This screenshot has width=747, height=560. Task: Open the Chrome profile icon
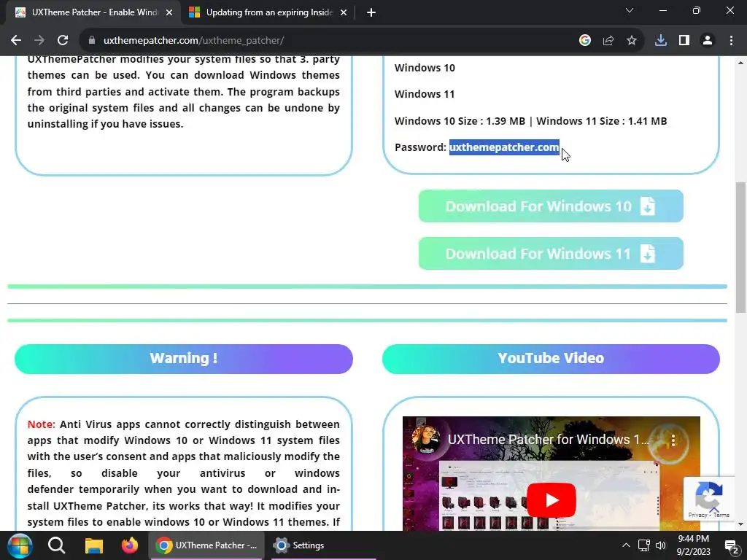(708, 41)
